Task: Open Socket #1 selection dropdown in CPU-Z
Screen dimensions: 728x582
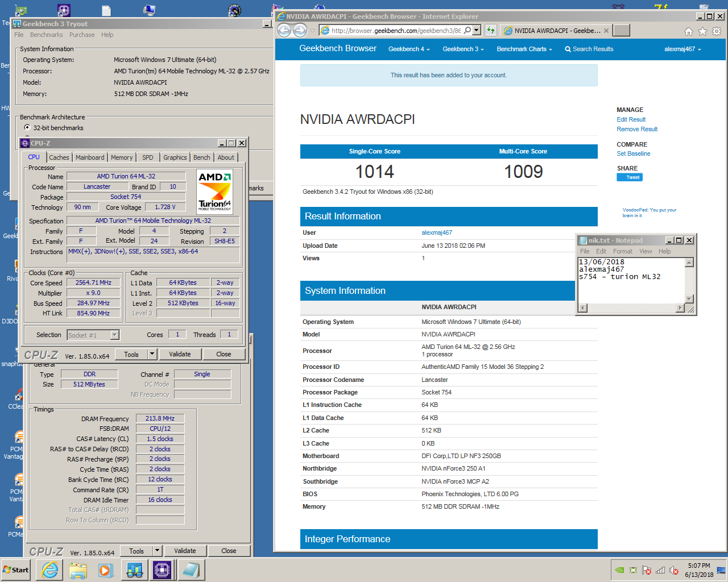Action: click(x=115, y=335)
